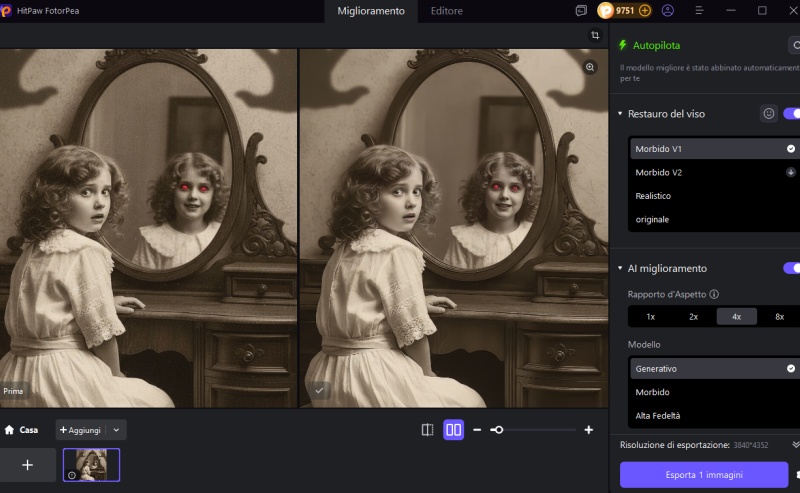Click clock icon on the thumbnail
This screenshot has height=493, width=800.
point(72,475)
